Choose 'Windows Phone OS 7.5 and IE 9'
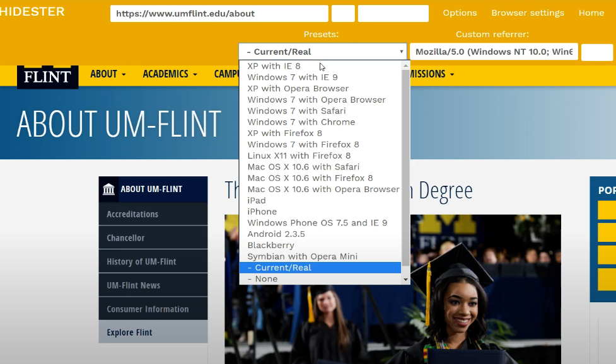Viewport: 616px width, 364px height. tap(320, 222)
